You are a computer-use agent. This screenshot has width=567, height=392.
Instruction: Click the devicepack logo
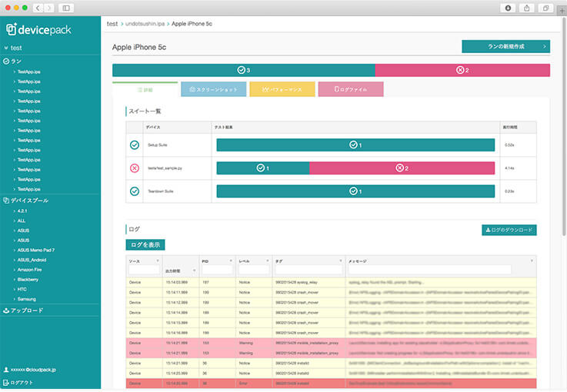coord(38,30)
